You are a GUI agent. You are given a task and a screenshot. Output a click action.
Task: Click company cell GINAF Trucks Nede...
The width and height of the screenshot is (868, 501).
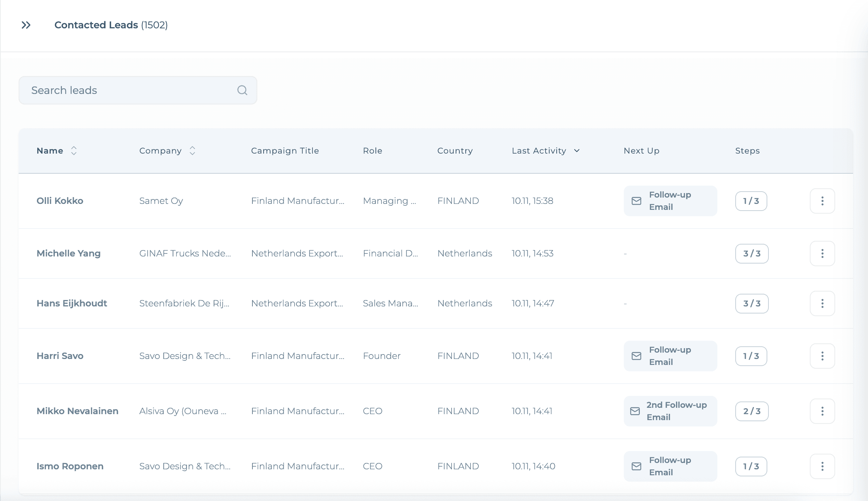[x=185, y=253]
